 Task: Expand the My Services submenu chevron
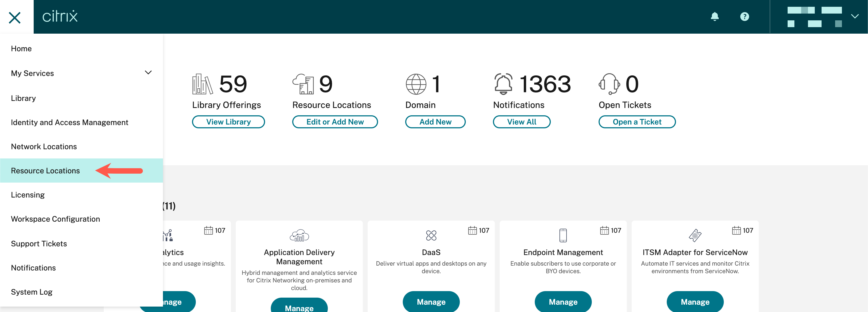point(148,73)
